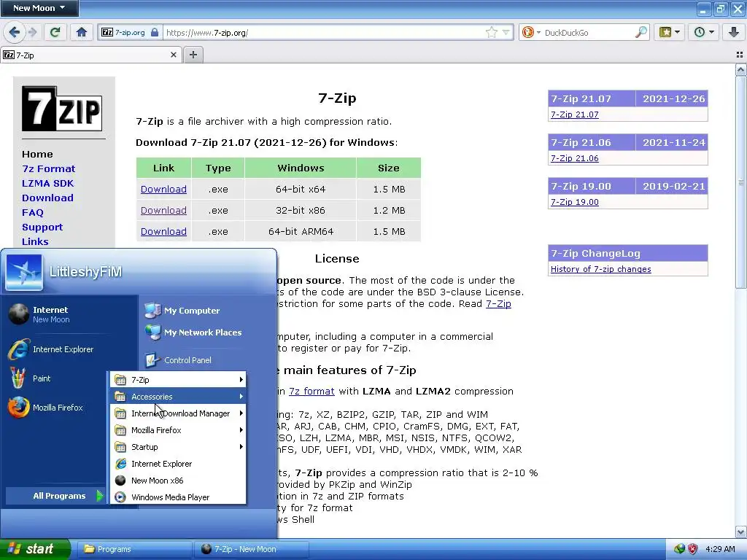The image size is (747, 560).
Task: Launch New Moon x86 from programs list
Action: 179,481
